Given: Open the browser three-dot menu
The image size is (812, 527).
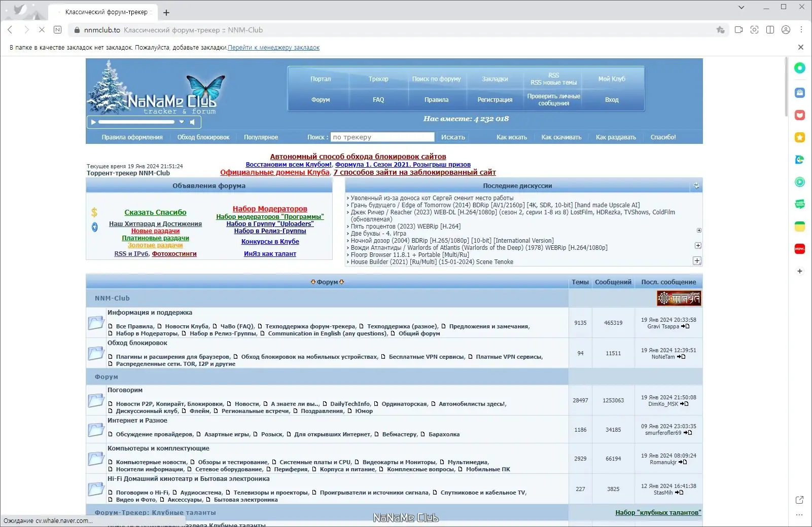Looking at the screenshot, I should pos(801,30).
